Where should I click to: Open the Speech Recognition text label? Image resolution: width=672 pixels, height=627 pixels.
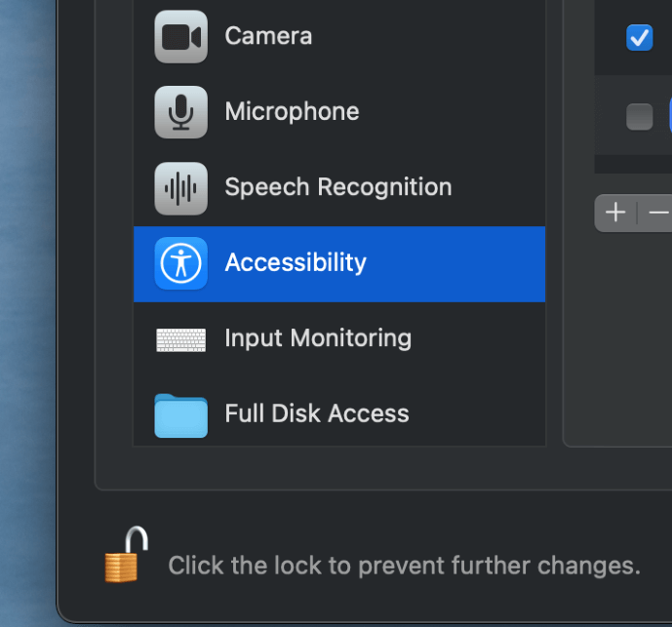337,187
